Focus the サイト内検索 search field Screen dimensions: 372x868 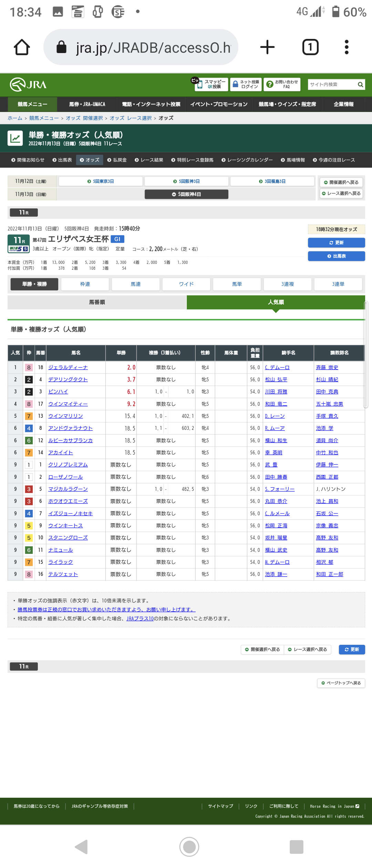(x=332, y=84)
